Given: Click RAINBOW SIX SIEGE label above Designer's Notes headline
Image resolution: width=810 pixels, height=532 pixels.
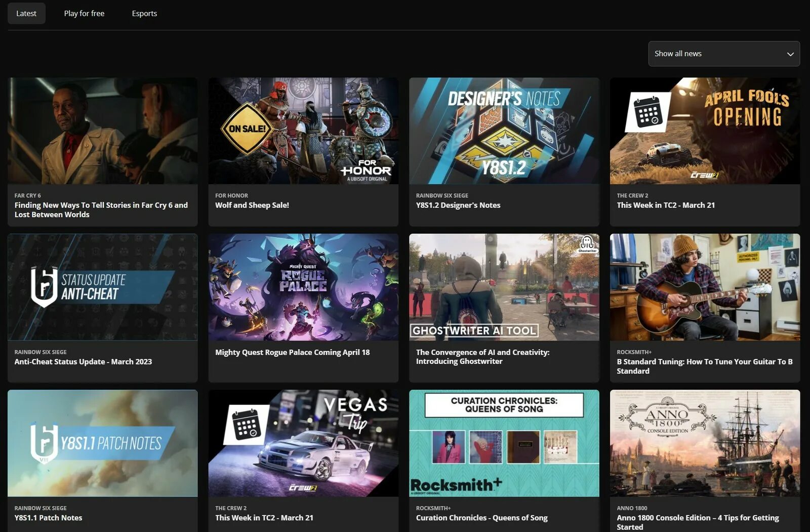Looking at the screenshot, I should (442, 195).
